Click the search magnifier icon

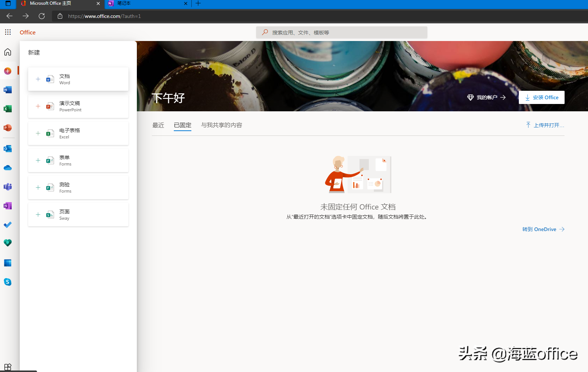[265, 32]
